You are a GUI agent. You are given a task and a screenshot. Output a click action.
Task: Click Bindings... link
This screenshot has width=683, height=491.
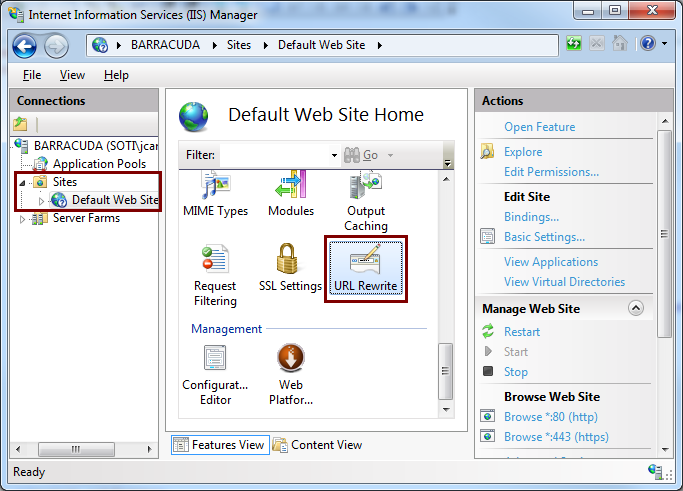click(x=531, y=217)
